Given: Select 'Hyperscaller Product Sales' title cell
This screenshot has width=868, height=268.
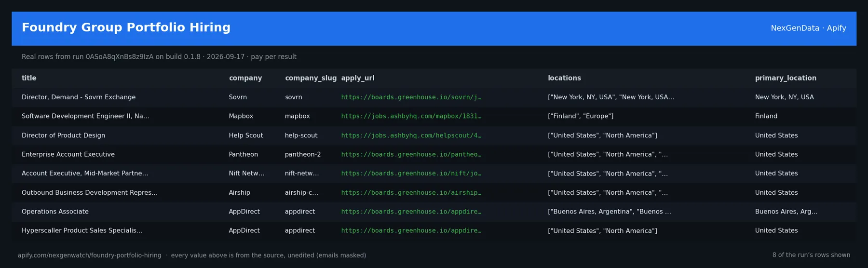Looking at the screenshot, I should [82, 230].
